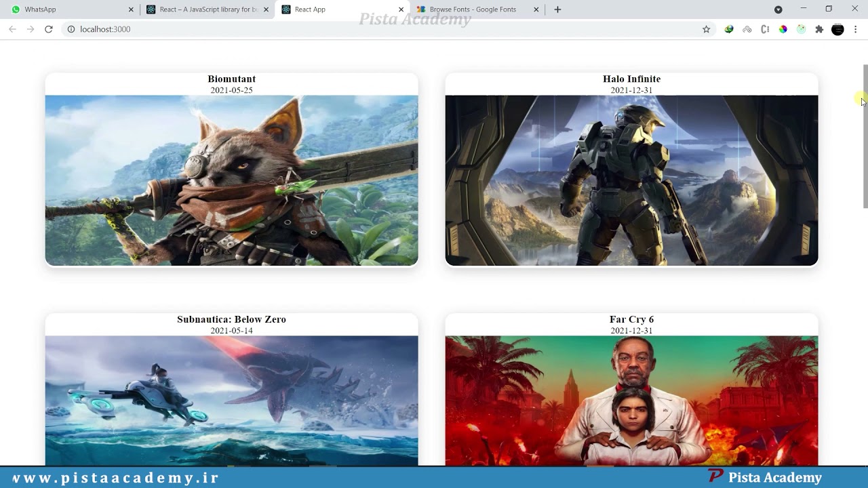Minimize the Chrome window
The height and width of the screenshot is (488, 868).
click(803, 9)
